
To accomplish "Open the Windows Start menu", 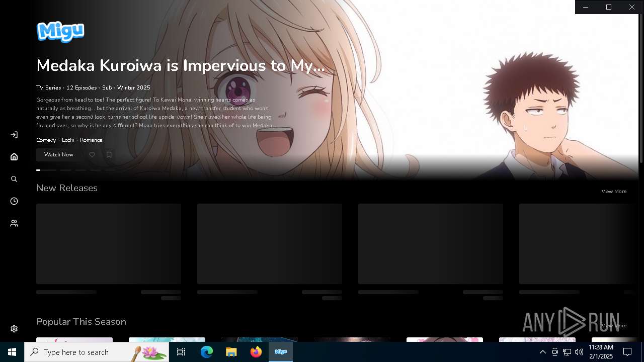I will (12, 352).
